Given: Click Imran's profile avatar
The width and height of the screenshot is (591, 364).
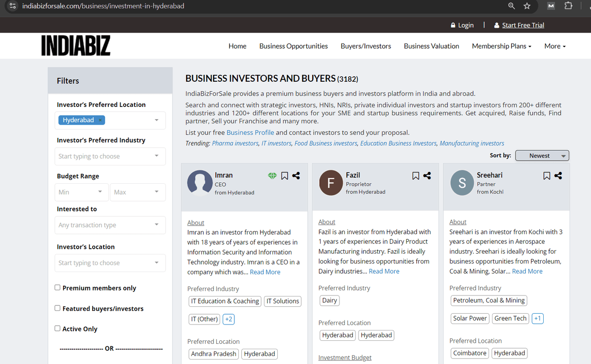Looking at the screenshot, I should tap(200, 183).
